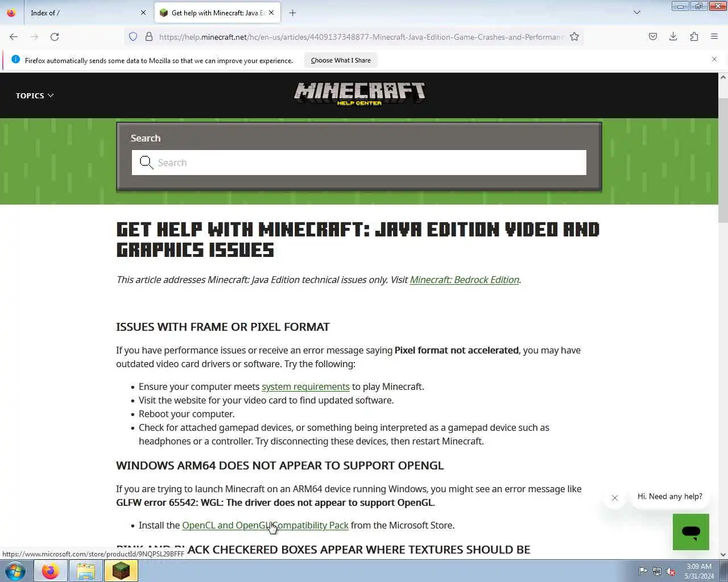Click the Choose What I Share button
The image size is (728, 582).
[341, 60]
